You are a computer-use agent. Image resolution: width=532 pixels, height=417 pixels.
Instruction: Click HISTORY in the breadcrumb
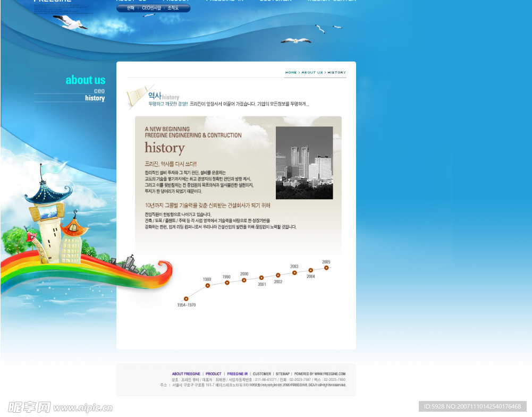(x=336, y=73)
